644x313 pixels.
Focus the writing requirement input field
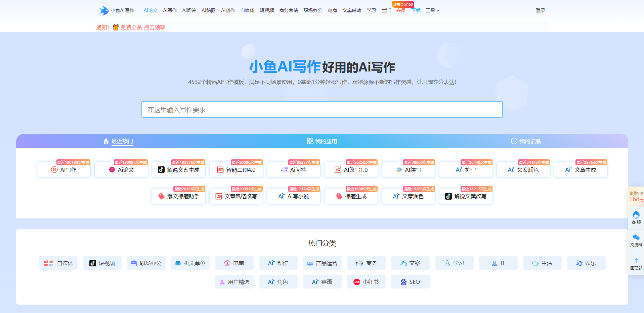click(x=322, y=109)
